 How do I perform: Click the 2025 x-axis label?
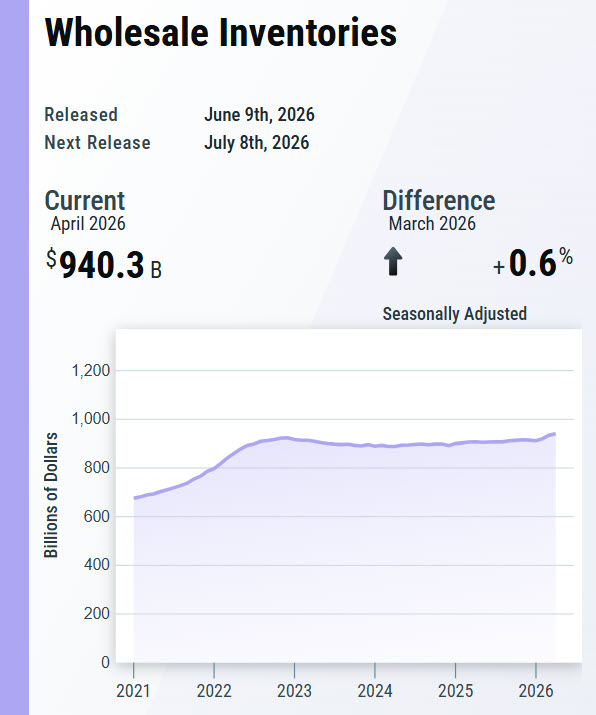(x=456, y=691)
